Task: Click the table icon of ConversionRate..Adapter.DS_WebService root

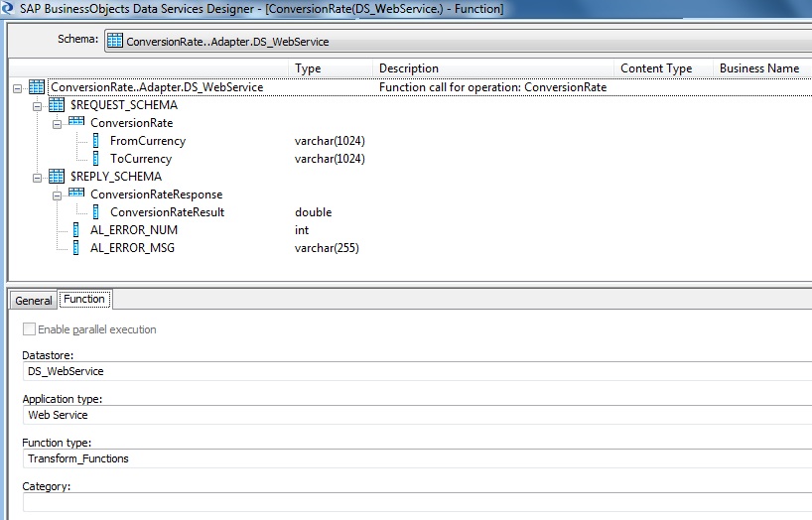Action: (37, 87)
